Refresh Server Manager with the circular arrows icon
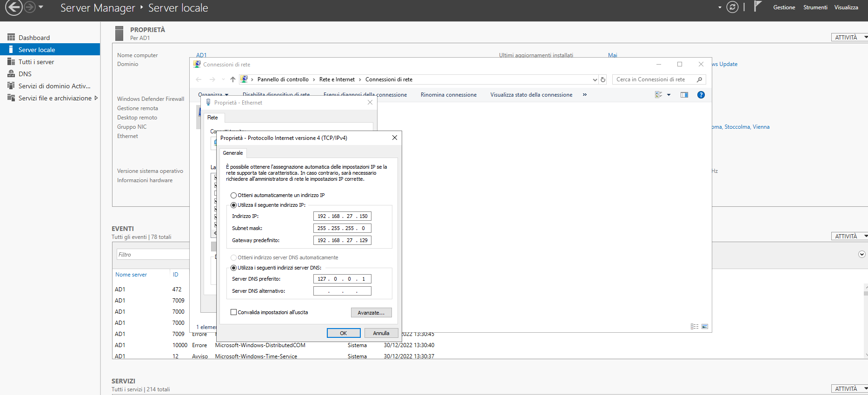The height and width of the screenshot is (395, 868). pos(732,7)
